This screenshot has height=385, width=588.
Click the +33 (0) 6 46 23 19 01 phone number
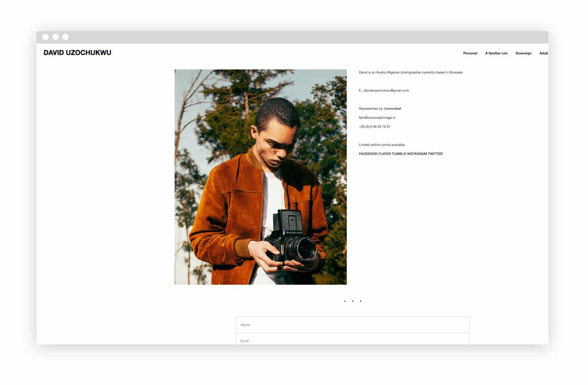[x=375, y=127]
